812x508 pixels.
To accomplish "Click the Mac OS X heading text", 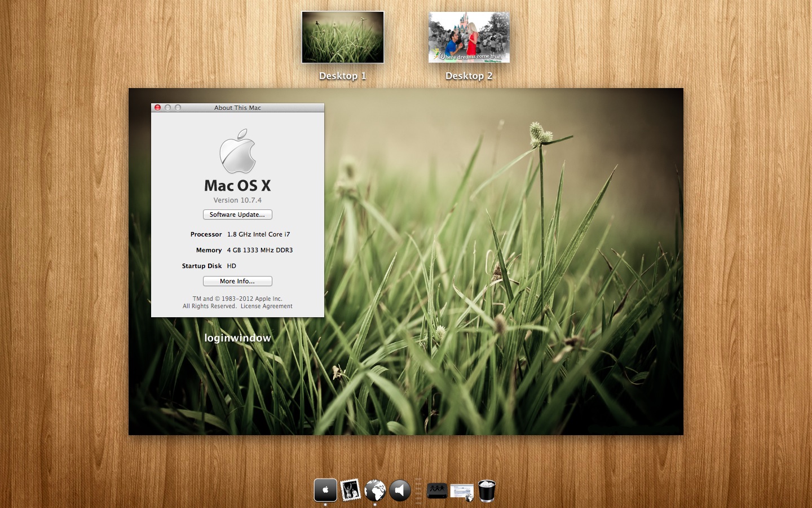I will [237, 185].
